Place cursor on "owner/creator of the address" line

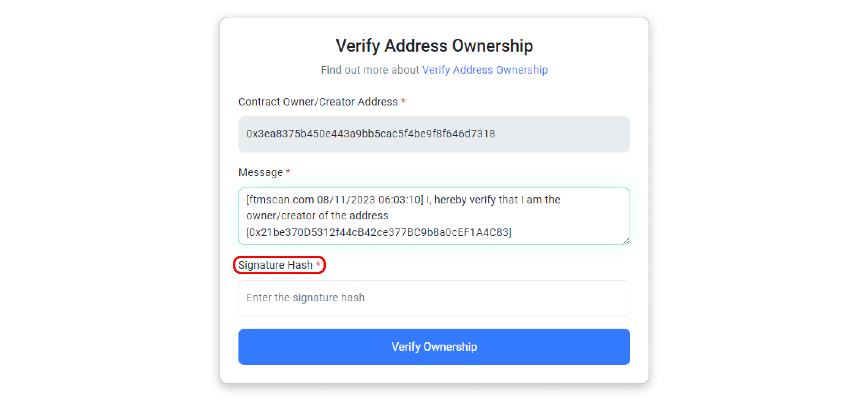coord(317,216)
